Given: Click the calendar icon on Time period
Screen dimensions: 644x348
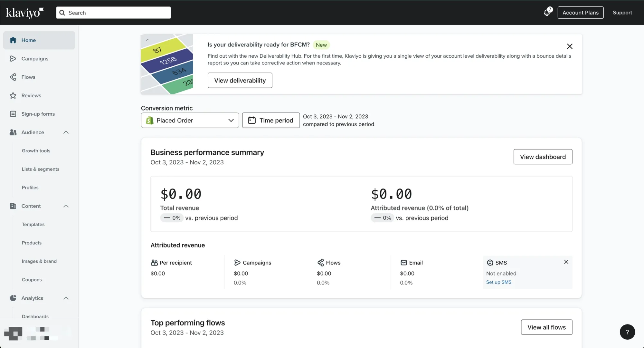Looking at the screenshot, I should point(252,120).
